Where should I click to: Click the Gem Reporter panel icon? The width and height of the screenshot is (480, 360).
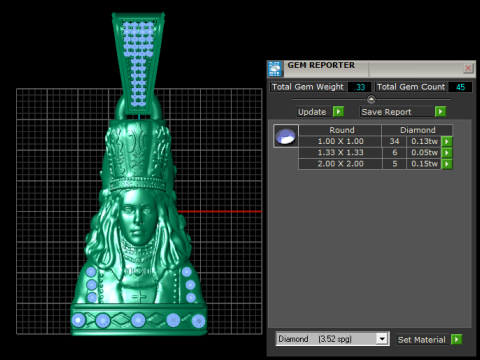click(275, 69)
